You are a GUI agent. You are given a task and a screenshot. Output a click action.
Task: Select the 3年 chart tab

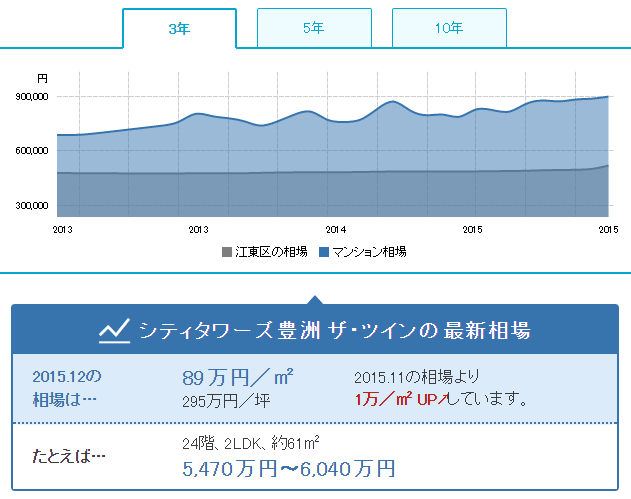coord(179,28)
